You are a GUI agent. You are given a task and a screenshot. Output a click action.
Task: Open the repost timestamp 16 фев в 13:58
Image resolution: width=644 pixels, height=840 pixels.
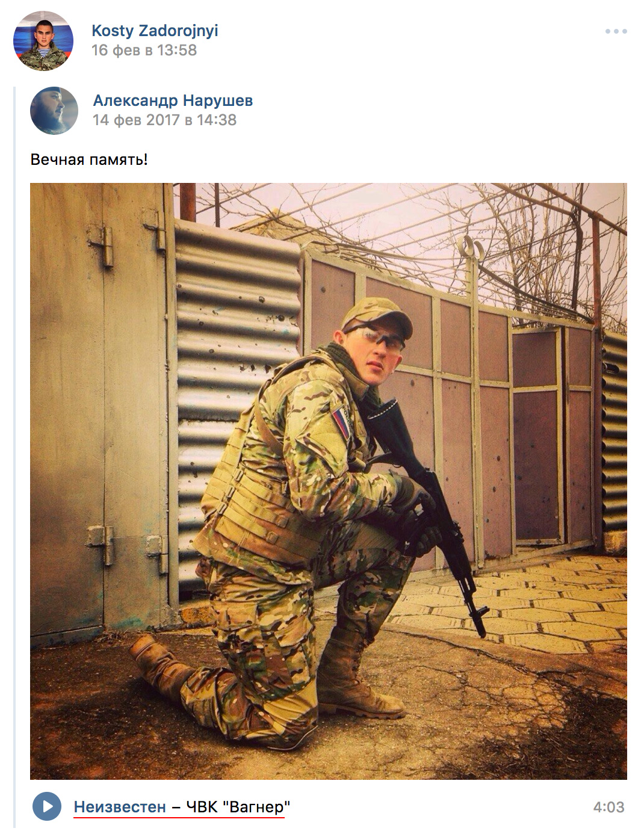coord(144,50)
